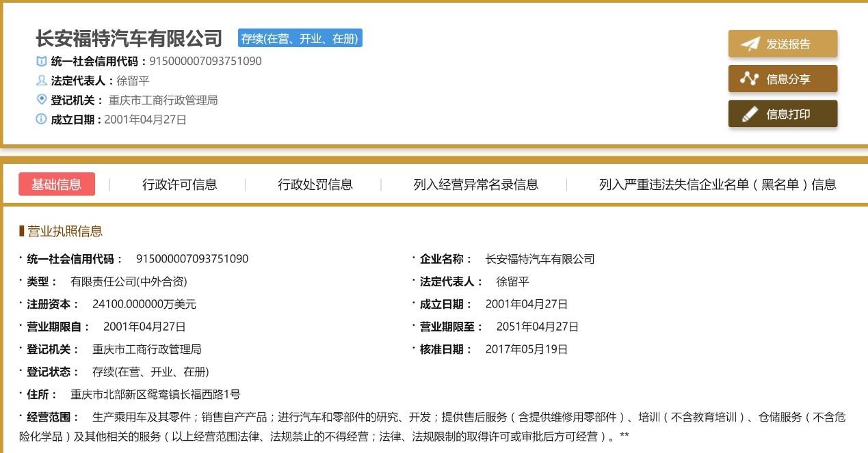The width and height of the screenshot is (868, 453).
Task: Click the address 重庆市北部新区鸳鸯镇长福西路1号
Action: 155,394
